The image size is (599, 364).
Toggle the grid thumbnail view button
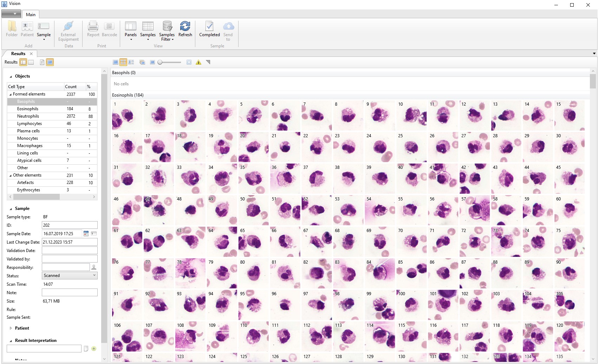click(123, 62)
